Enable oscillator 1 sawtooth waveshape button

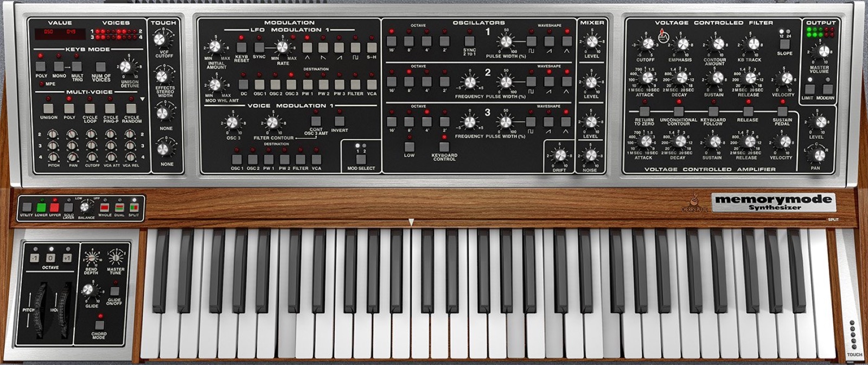click(x=549, y=41)
